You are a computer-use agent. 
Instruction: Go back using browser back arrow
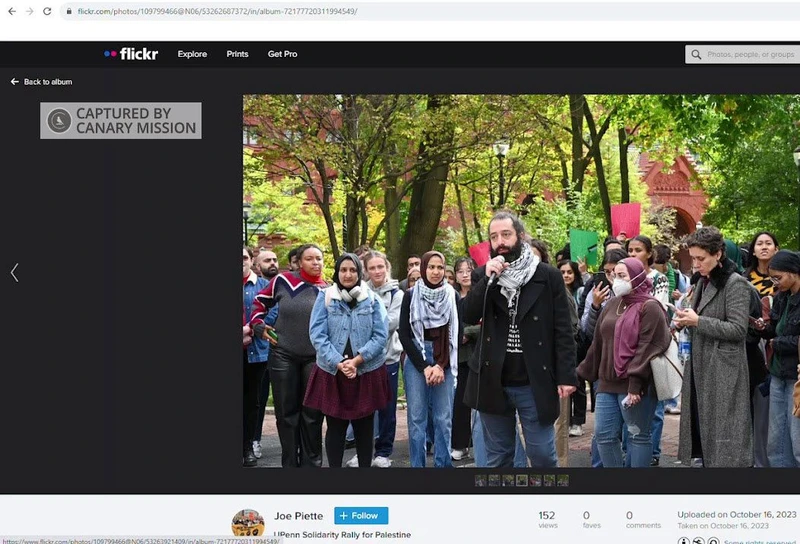(x=9, y=11)
